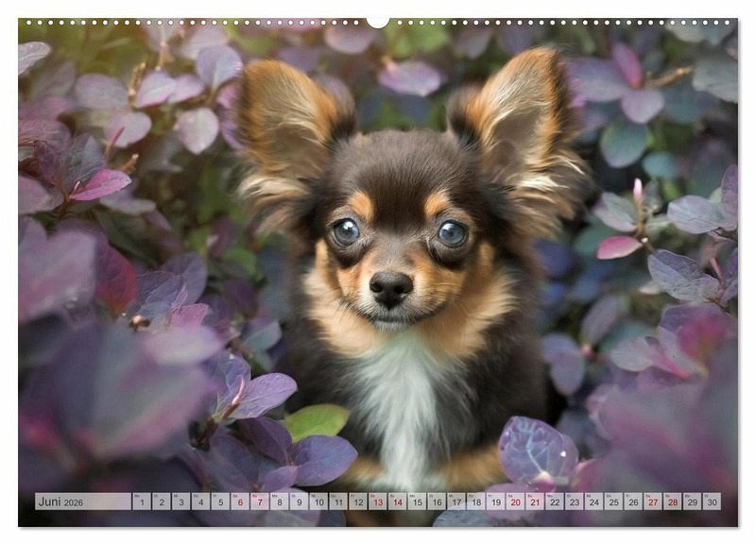The height and width of the screenshot is (545, 756).
Task: Select day 1 in the calendar strip
Action: pos(141,502)
